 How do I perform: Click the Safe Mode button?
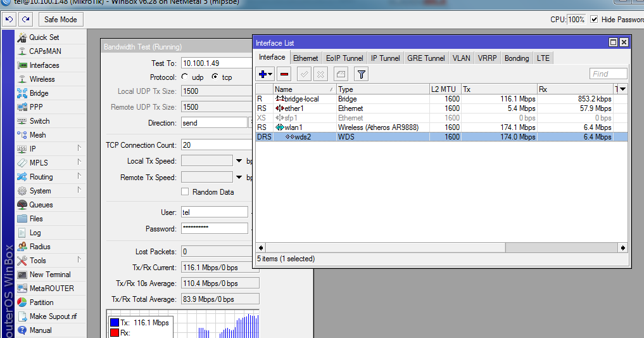(60, 20)
